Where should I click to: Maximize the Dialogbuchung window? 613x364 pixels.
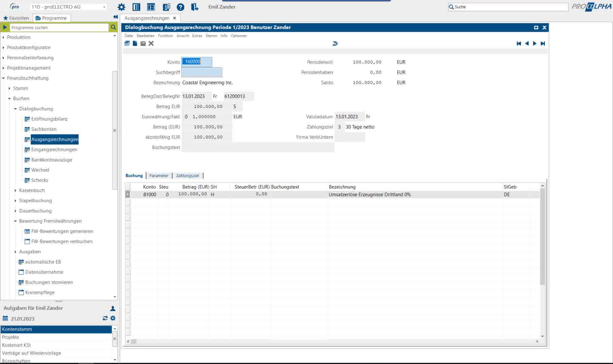coord(536,27)
